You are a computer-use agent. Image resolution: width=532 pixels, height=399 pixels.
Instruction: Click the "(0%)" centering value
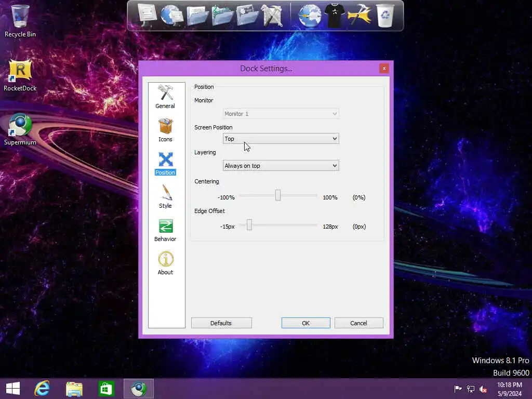click(359, 197)
